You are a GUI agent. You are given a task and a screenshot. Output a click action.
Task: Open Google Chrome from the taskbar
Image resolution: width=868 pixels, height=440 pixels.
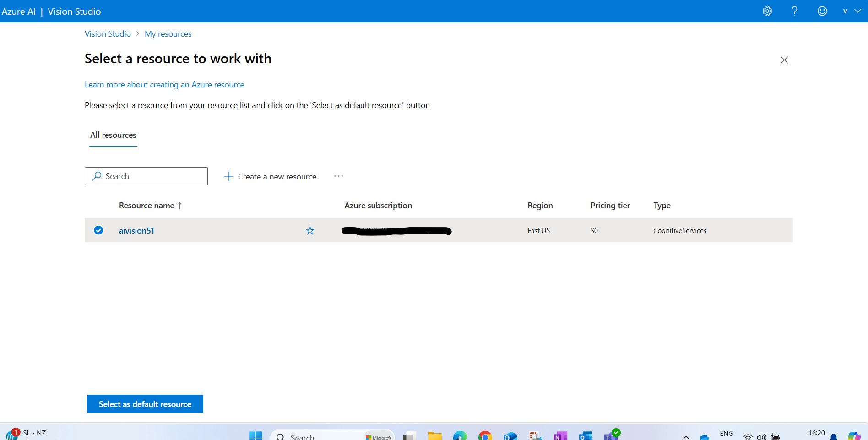coord(485,435)
